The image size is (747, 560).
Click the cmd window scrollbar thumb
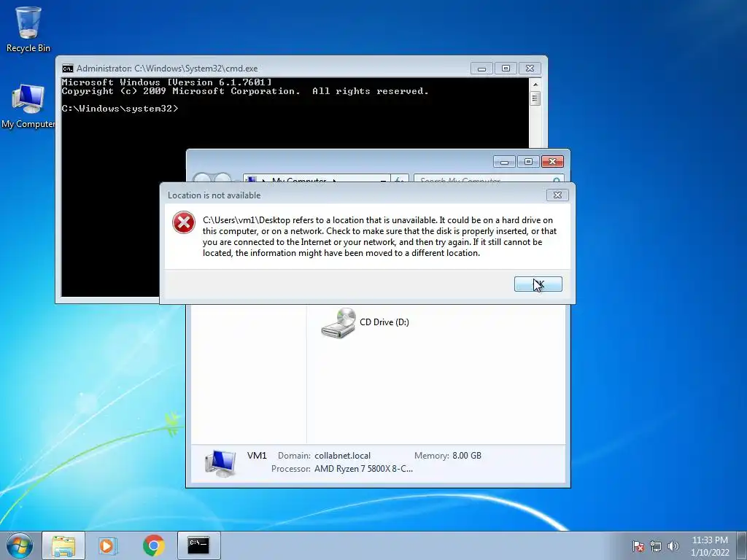(x=535, y=98)
